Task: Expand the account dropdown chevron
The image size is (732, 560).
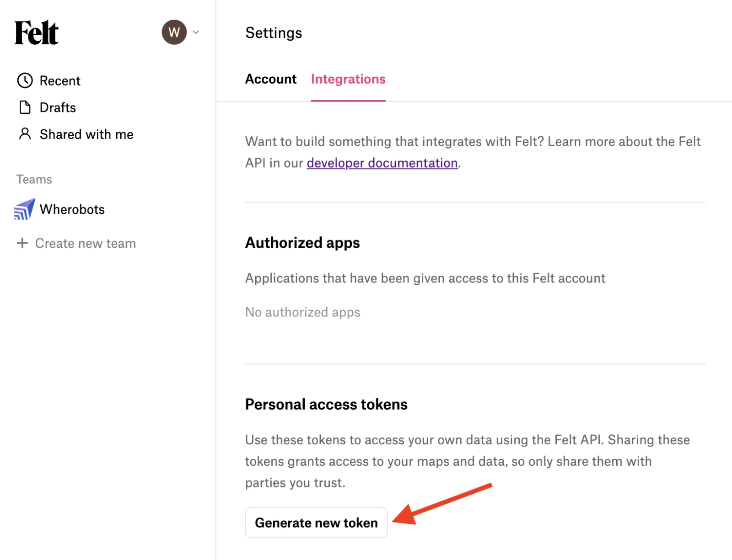Action: [x=196, y=32]
